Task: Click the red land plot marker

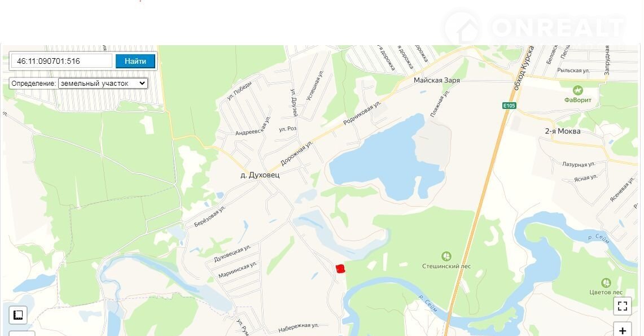Action: [x=340, y=269]
